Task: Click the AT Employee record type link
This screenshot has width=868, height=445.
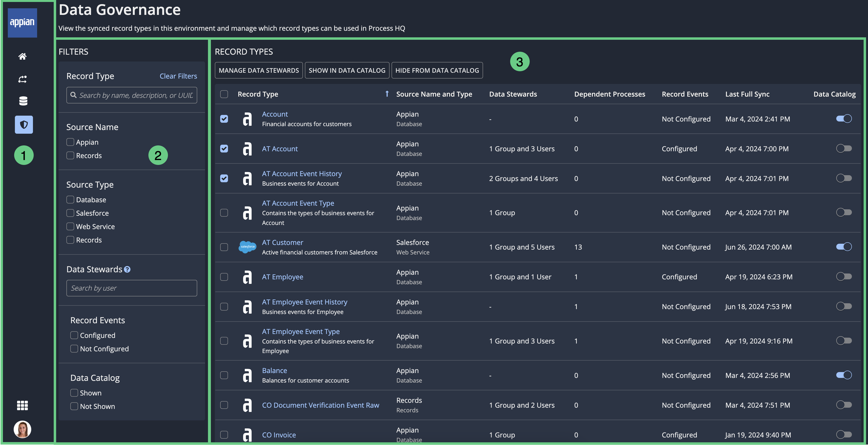Action: (282, 276)
